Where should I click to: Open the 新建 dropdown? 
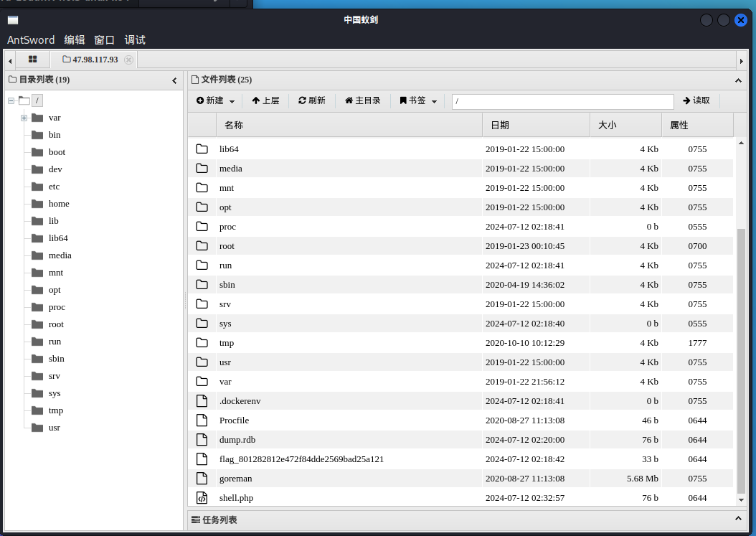pyautogui.click(x=215, y=100)
